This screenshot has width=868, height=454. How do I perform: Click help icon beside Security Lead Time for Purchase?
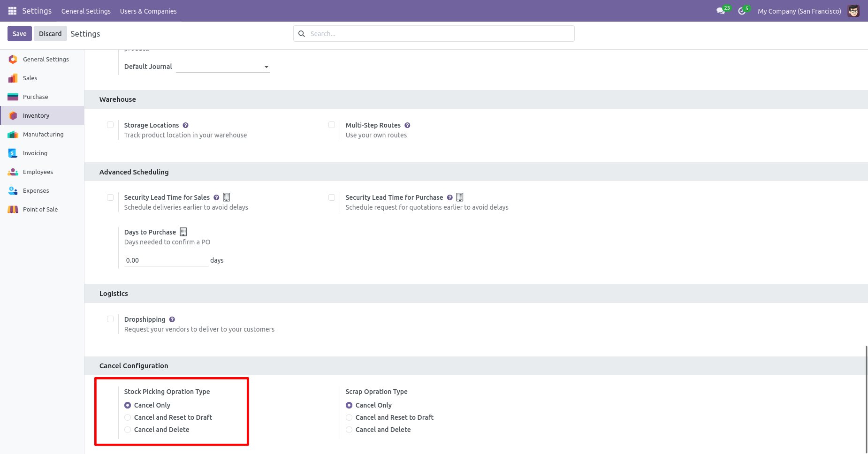click(x=449, y=197)
